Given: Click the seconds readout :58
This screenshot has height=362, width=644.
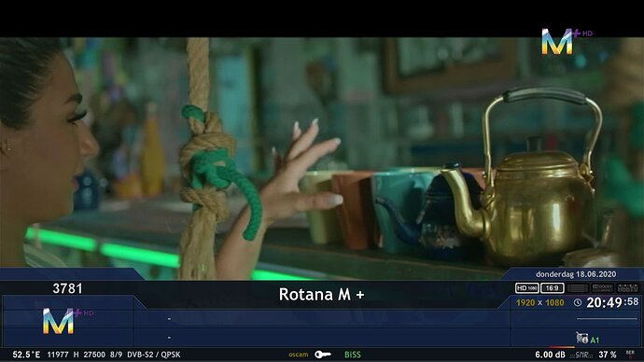Looking at the screenshot, I should 631,301.
